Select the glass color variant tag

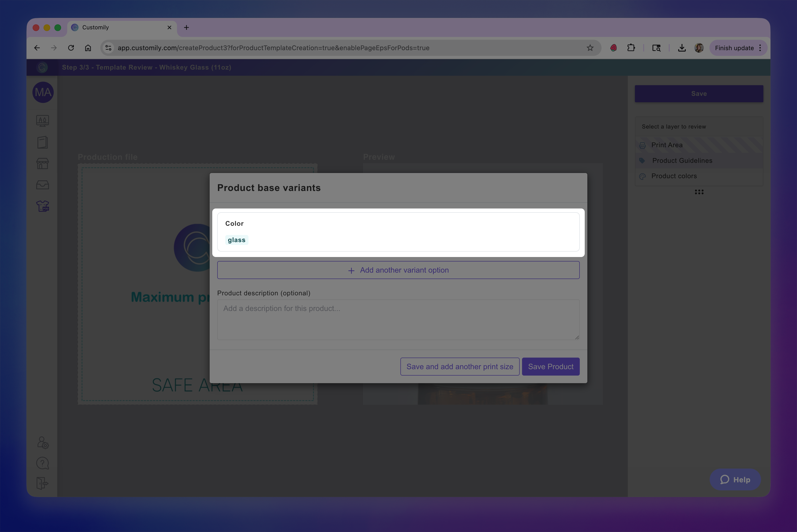pyautogui.click(x=236, y=240)
